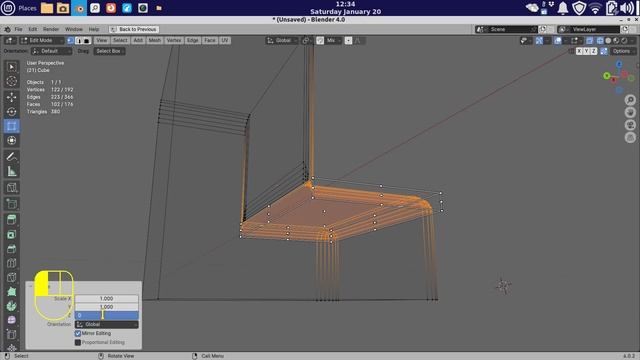Toggle Proportional Editing checkbox
The height and width of the screenshot is (360, 640).
[x=78, y=342]
